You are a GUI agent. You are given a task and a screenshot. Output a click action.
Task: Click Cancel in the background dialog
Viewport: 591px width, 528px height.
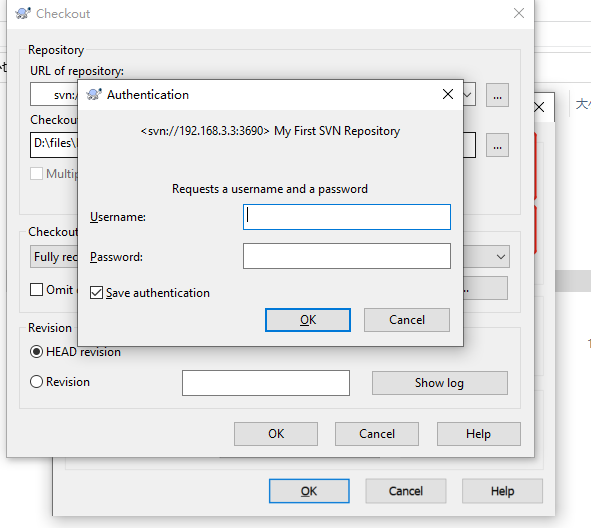tap(406, 491)
